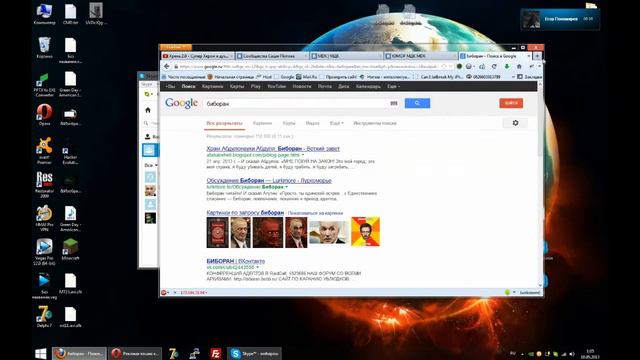Viewport: 640px width, 360px height.
Task: Filter results by Картинки
Action: click(x=262, y=123)
